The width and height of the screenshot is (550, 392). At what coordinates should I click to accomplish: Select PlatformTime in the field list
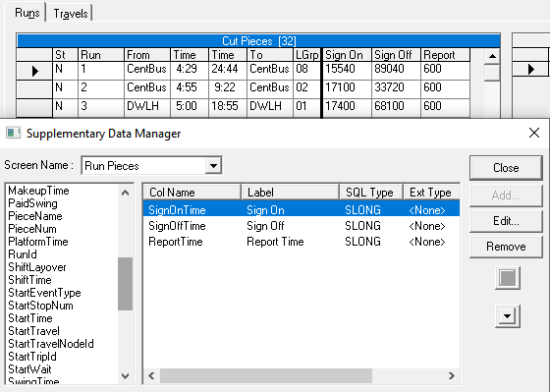pyautogui.click(x=38, y=242)
